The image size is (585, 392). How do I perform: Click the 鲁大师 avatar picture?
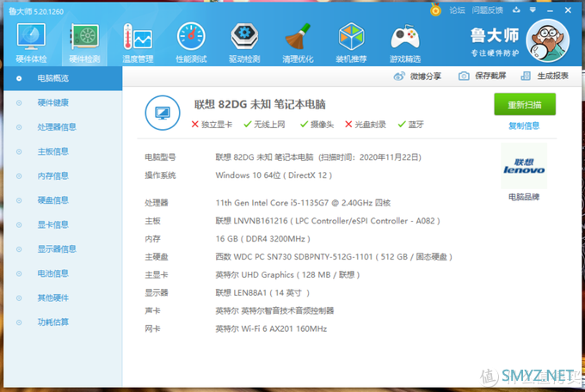click(548, 40)
